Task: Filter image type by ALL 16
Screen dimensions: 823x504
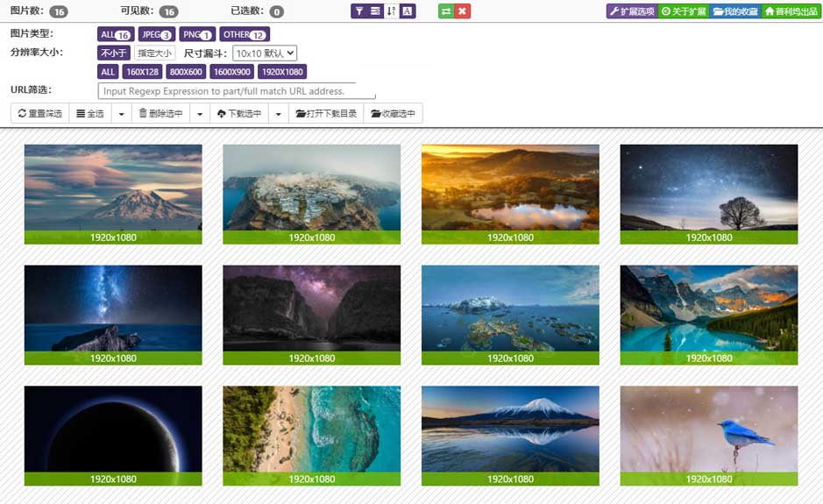Action: tap(116, 35)
